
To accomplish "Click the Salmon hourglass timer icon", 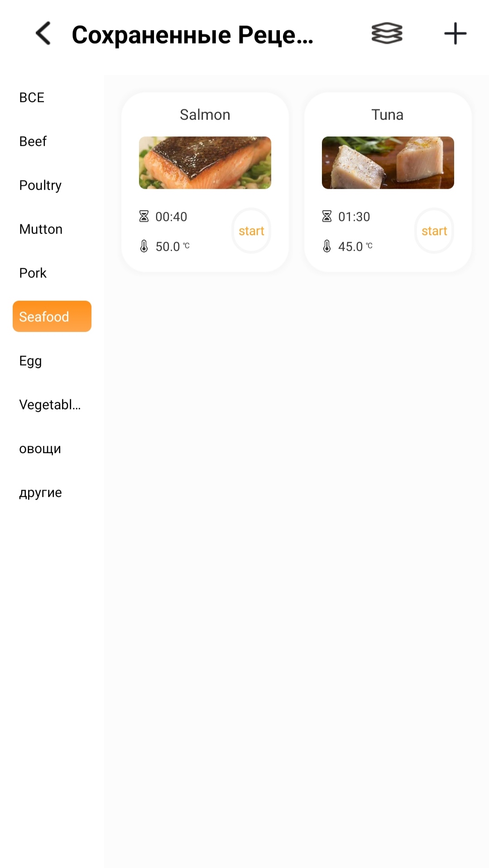I will click(144, 216).
